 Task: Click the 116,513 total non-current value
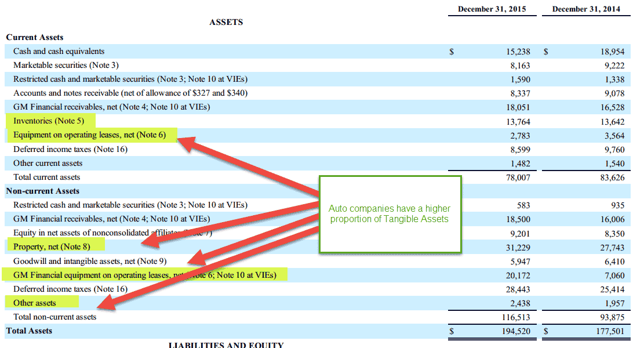[516, 318]
